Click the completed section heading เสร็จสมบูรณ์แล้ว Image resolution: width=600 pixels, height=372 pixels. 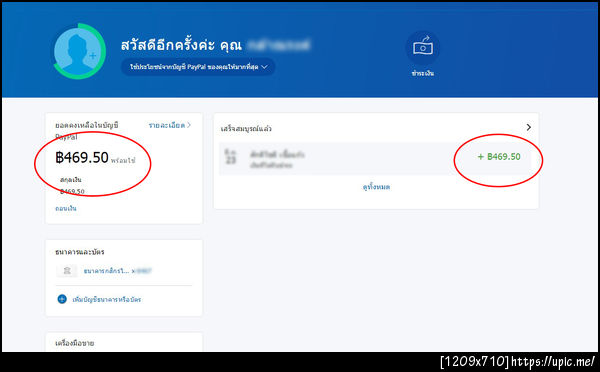click(x=246, y=129)
